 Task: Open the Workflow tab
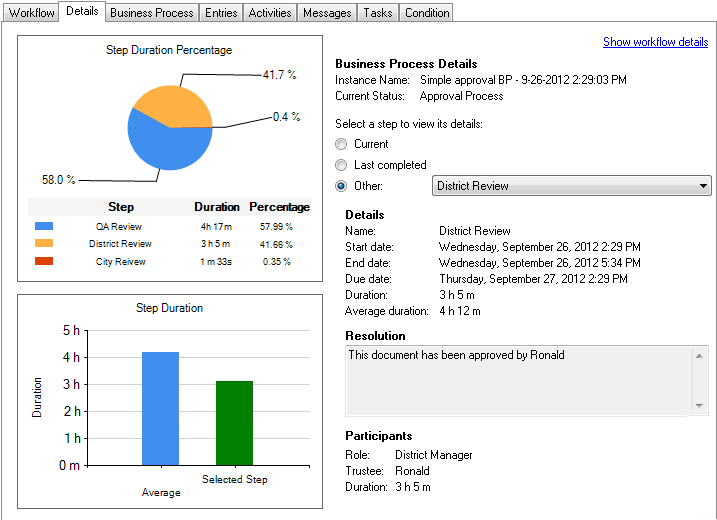click(31, 13)
